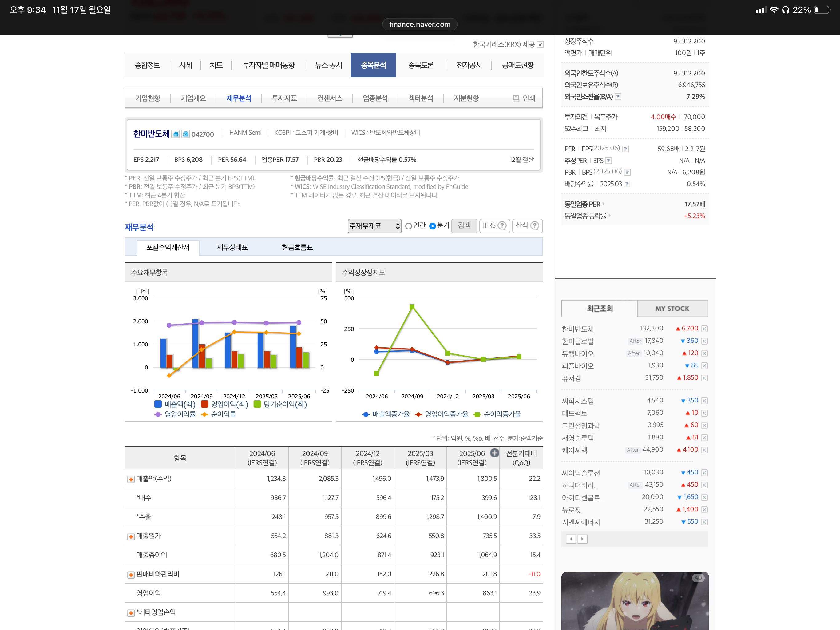Toggle 매출액(좌) legend series in chart

click(x=175, y=404)
